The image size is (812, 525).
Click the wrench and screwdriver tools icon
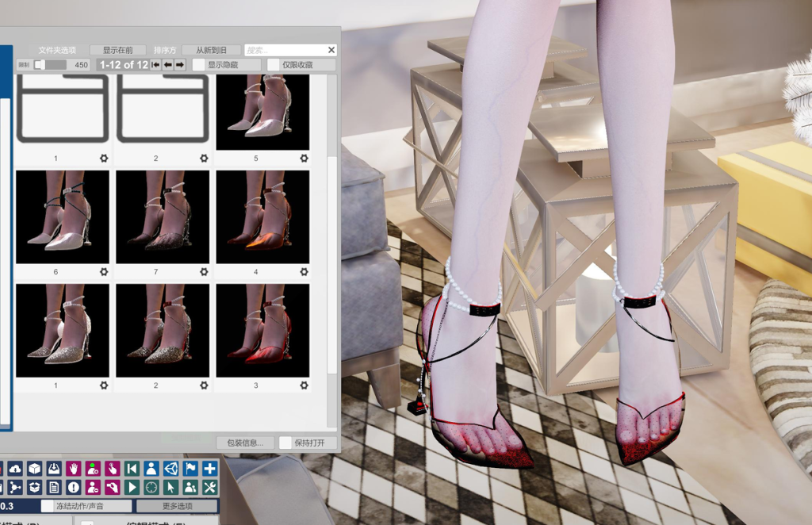(x=209, y=487)
